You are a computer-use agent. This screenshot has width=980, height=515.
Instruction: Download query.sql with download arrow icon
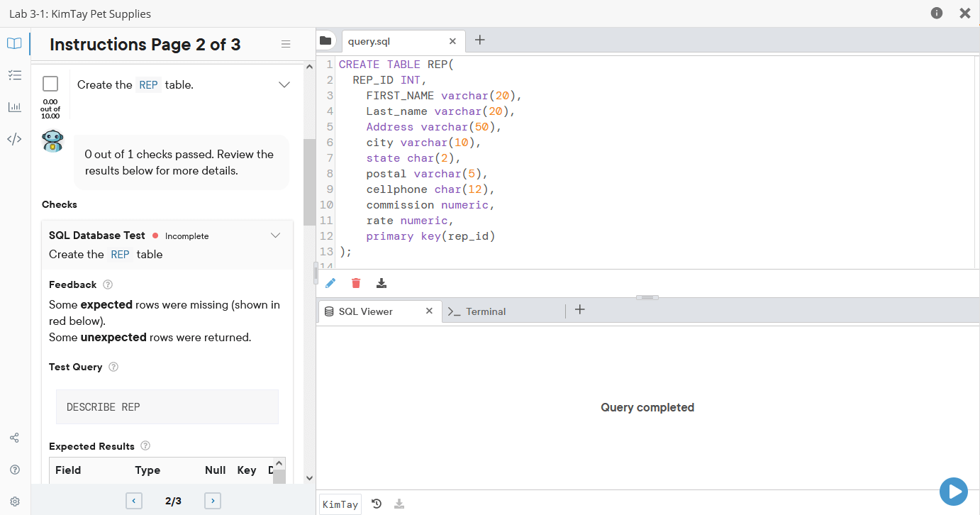click(x=382, y=283)
